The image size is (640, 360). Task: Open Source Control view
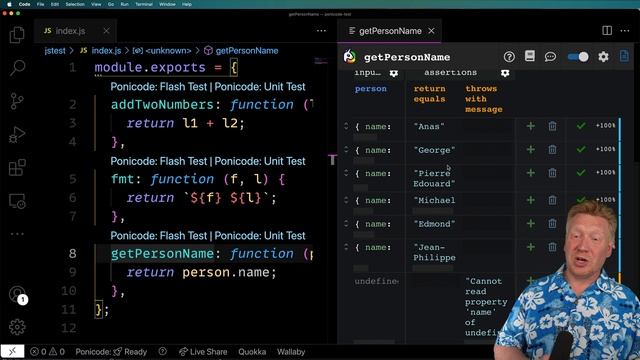pos(17,101)
